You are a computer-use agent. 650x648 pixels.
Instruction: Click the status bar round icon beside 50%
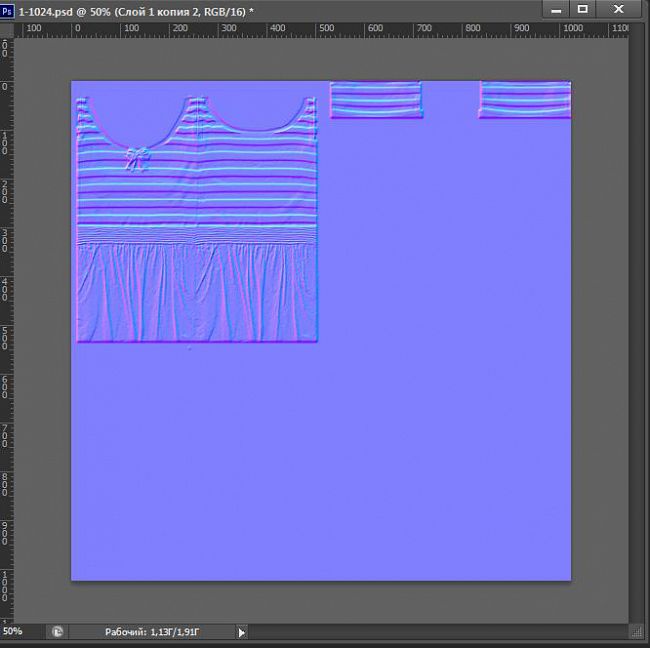(57, 632)
